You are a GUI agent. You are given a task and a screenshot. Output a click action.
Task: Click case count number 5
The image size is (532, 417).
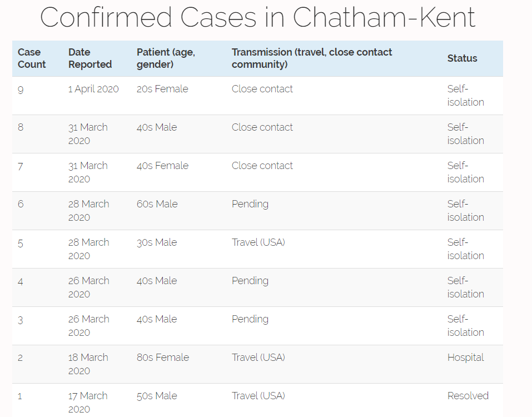(x=21, y=242)
